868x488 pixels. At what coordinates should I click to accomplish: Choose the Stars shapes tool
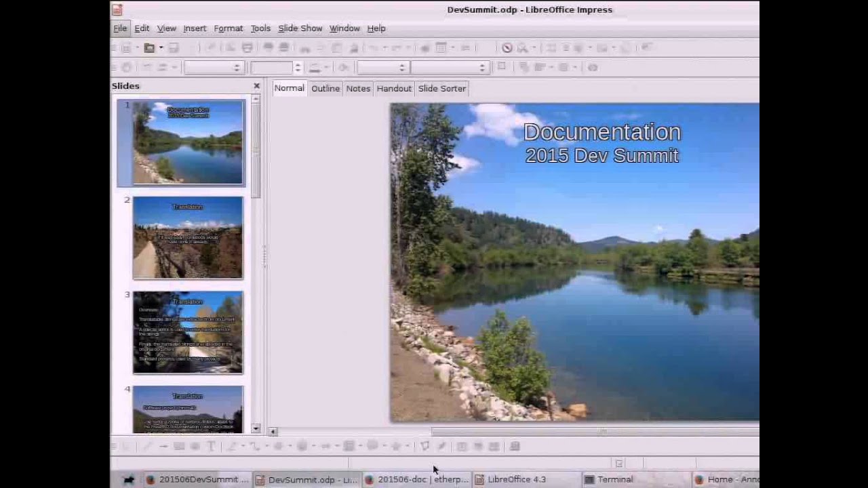point(396,446)
